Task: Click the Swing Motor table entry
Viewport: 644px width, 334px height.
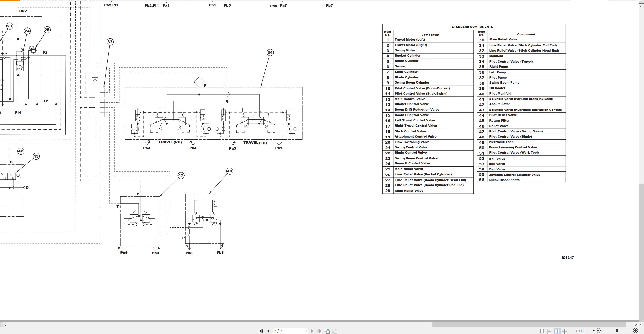Action: pos(405,50)
